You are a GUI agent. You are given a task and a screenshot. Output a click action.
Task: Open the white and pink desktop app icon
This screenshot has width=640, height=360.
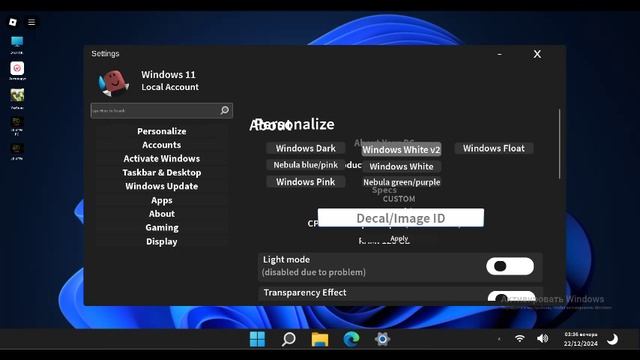[17, 68]
